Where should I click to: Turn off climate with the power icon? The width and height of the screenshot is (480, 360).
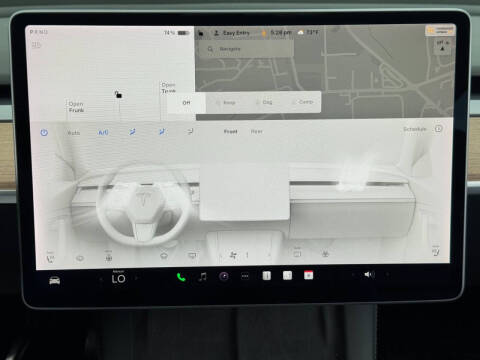coord(44,133)
